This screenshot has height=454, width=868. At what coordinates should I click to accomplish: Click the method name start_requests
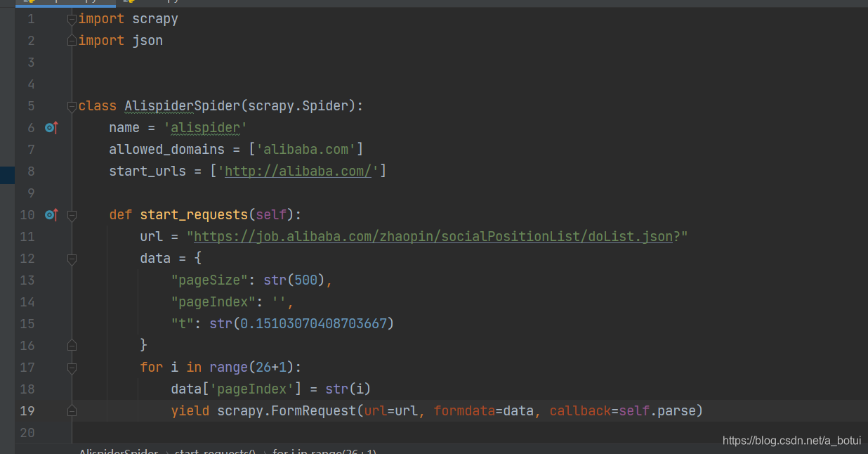click(194, 215)
